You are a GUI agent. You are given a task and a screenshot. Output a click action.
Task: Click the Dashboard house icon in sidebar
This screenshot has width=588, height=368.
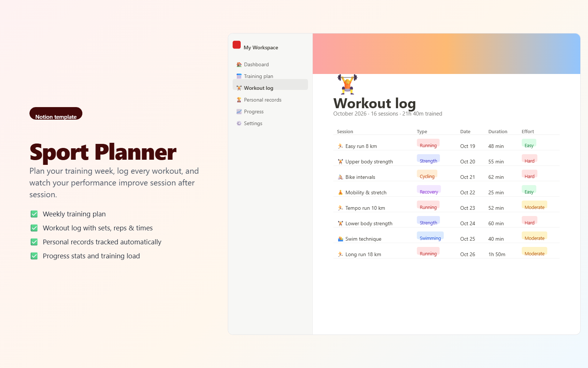(239, 64)
